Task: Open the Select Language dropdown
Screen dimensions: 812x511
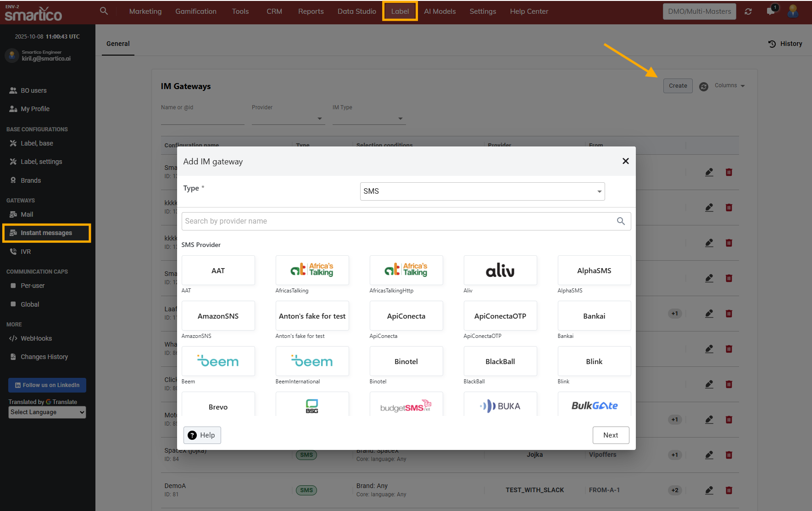Action: point(47,412)
